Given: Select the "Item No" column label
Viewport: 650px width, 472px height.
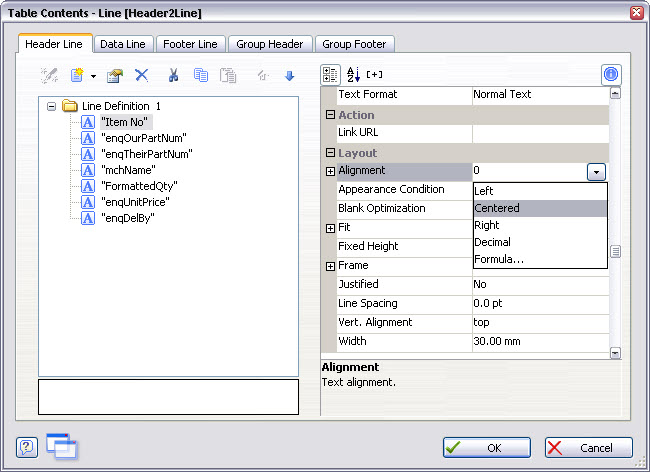Looking at the screenshot, I should pyautogui.click(x=126, y=122).
